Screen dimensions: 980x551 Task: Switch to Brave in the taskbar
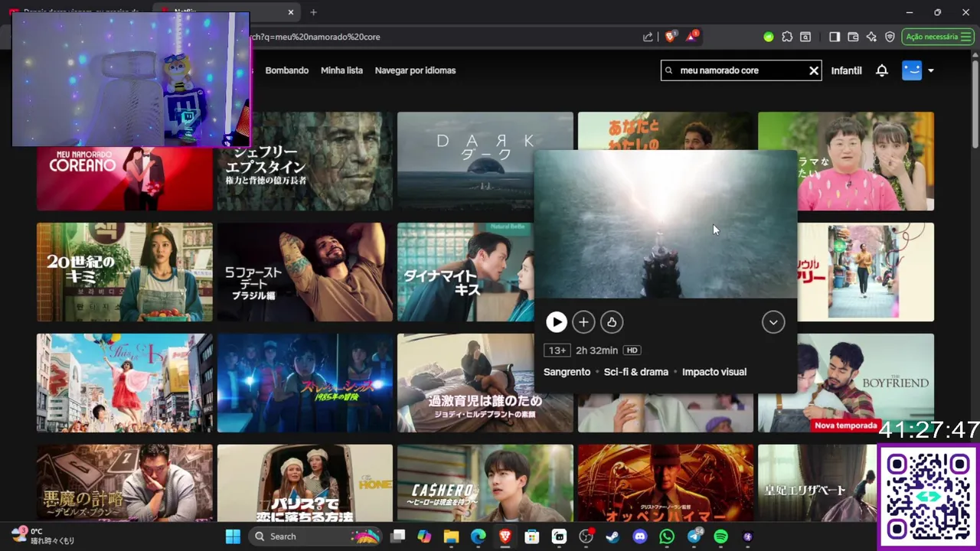[x=505, y=536]
